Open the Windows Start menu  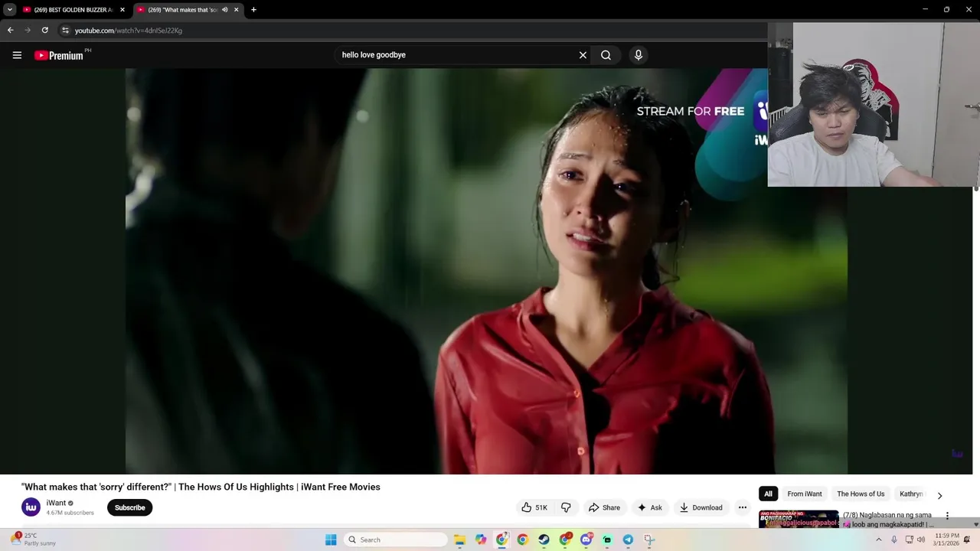pos(331,540)
